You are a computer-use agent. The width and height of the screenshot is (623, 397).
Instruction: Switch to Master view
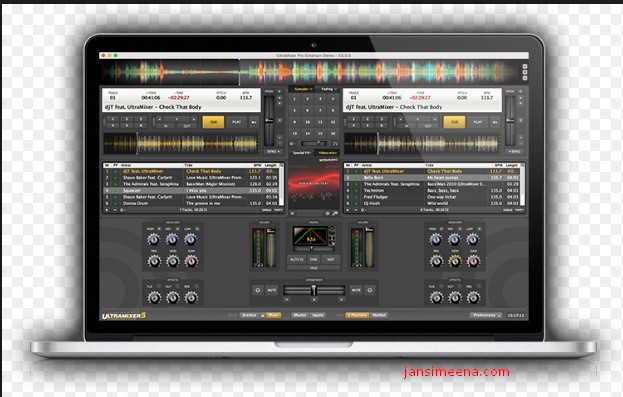coord(300,315)
